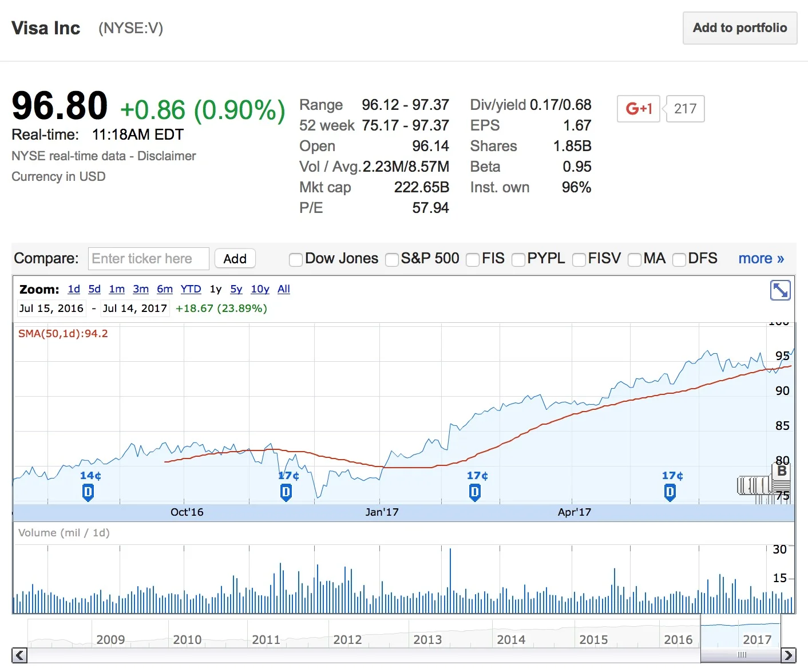Tick the FISV comparison checkbox
The width and height of the screenshot is (808, 672).
(x=579, y=260)
